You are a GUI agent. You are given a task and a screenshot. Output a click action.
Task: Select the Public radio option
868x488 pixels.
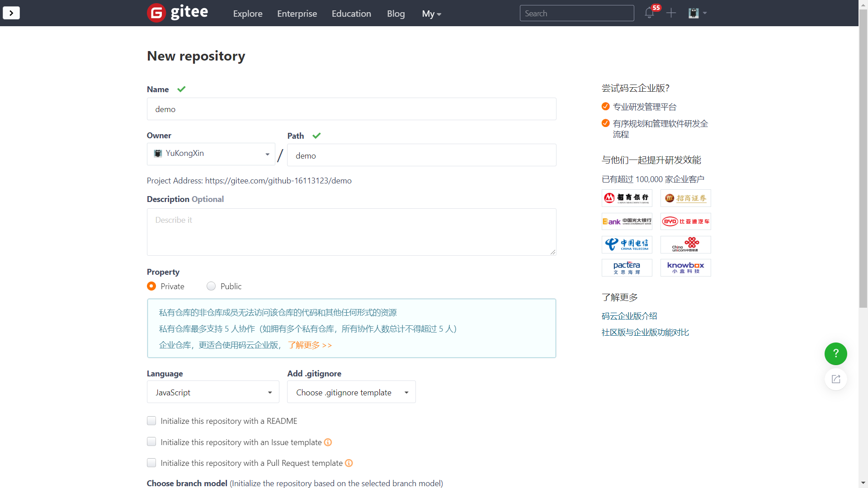pyautogui.click(x=211, y=286)
